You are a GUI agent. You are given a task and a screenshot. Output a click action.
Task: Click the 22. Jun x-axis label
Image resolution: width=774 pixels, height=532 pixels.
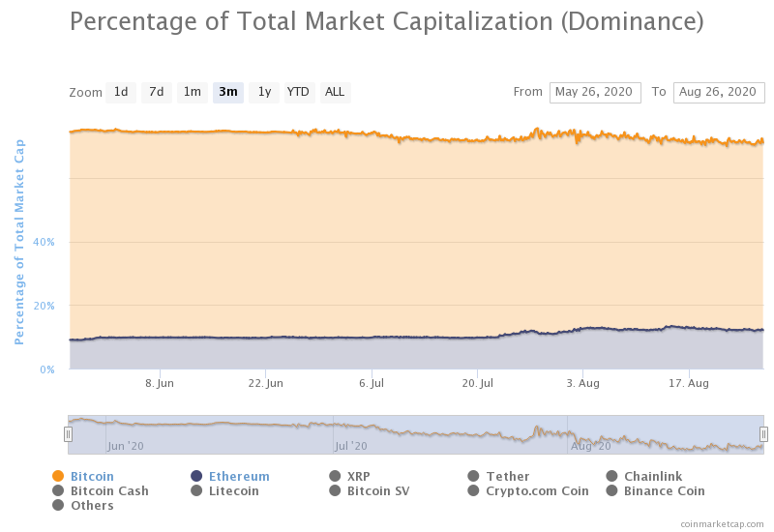coord(265,383)
